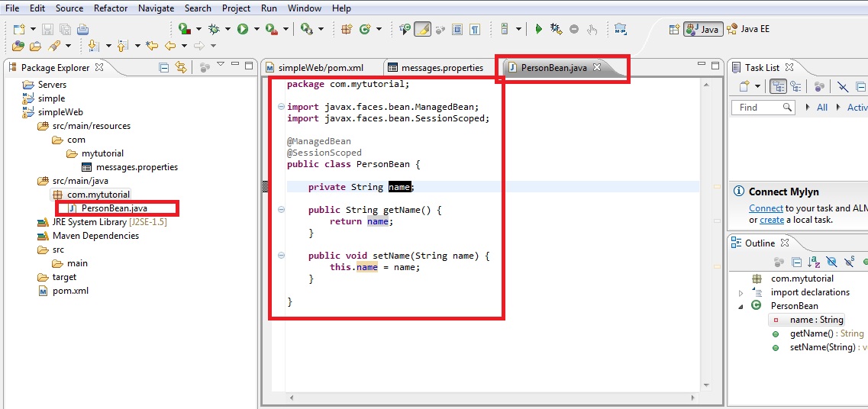
Task: Click the Resume green triangle icon
Action: pyautogui.click(x=539, y=29)
